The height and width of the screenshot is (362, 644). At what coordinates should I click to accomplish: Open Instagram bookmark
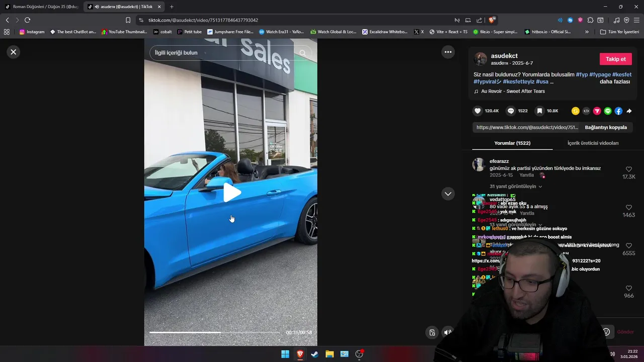[32, 32]
